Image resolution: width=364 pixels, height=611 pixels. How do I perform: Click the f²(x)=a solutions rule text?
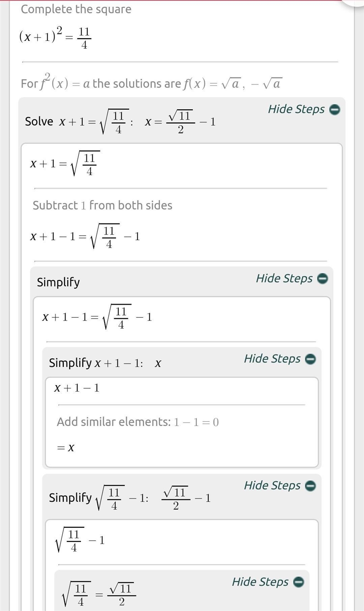tap(152, 83)
